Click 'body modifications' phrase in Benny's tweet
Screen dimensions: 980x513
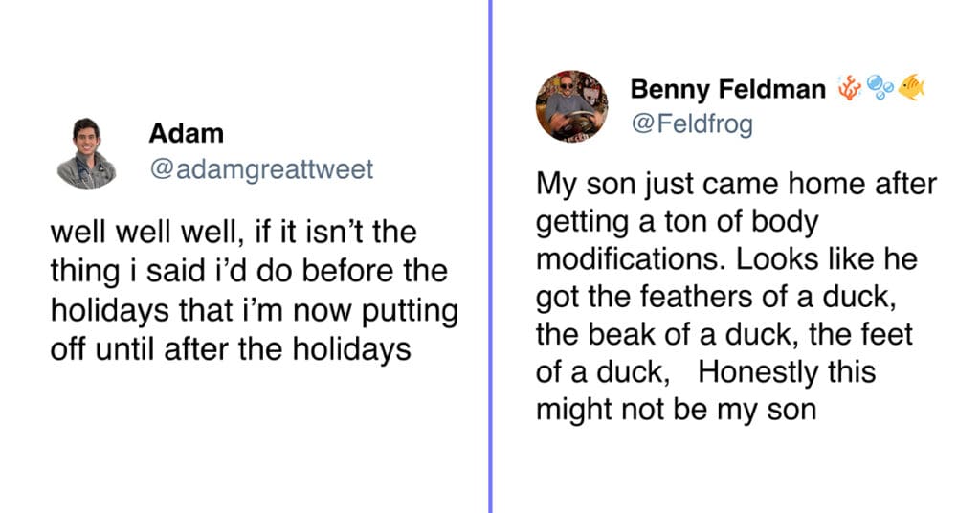tap(678, 240)
